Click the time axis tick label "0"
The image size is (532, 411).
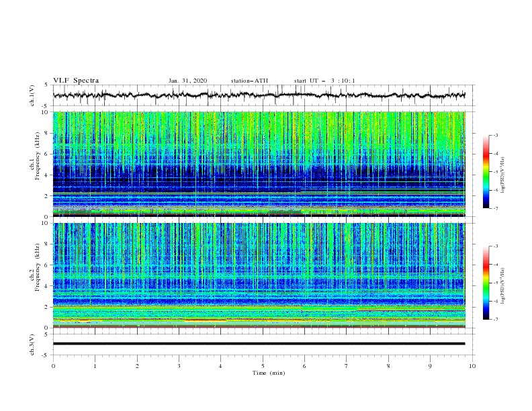pos(53,366)
